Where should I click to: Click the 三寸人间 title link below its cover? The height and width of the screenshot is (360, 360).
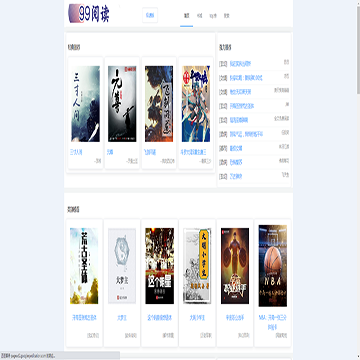coord(76,152)
